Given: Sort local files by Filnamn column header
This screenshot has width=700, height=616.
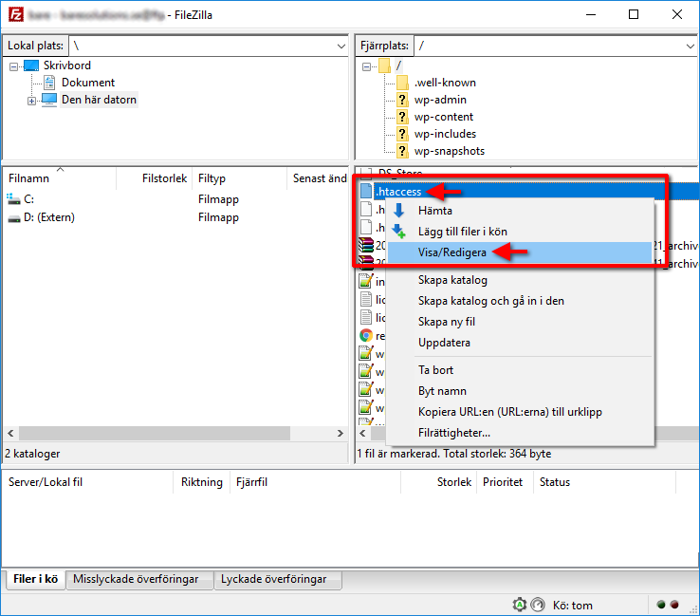Looking at the screenshot, I should (57, 178).
